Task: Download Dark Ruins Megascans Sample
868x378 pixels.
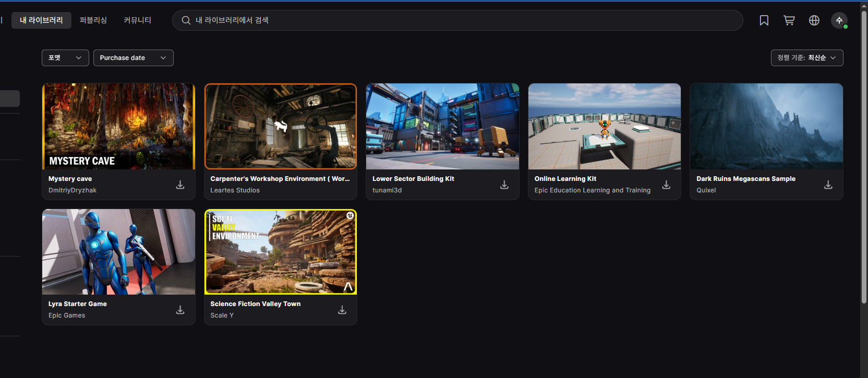Action: [828, 185]
